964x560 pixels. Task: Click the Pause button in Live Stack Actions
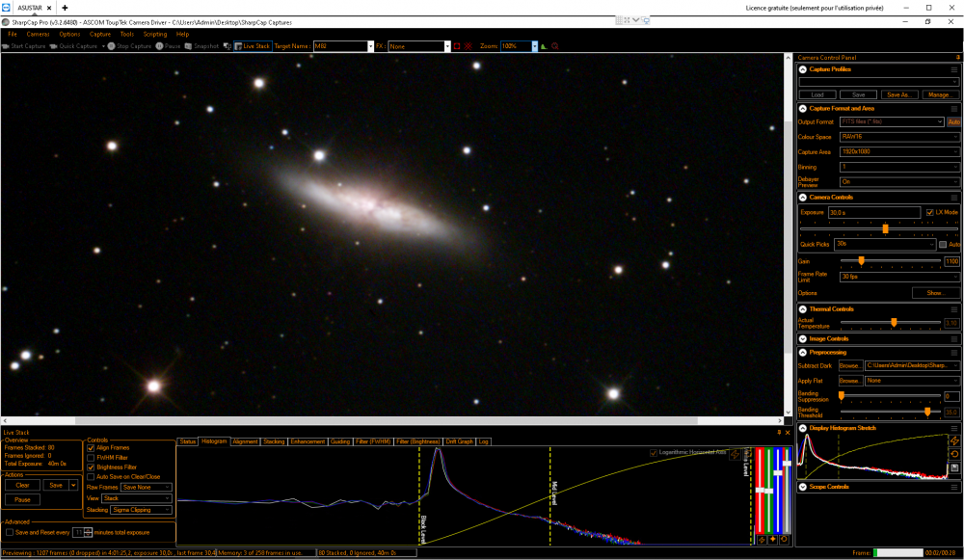(23, 499)
